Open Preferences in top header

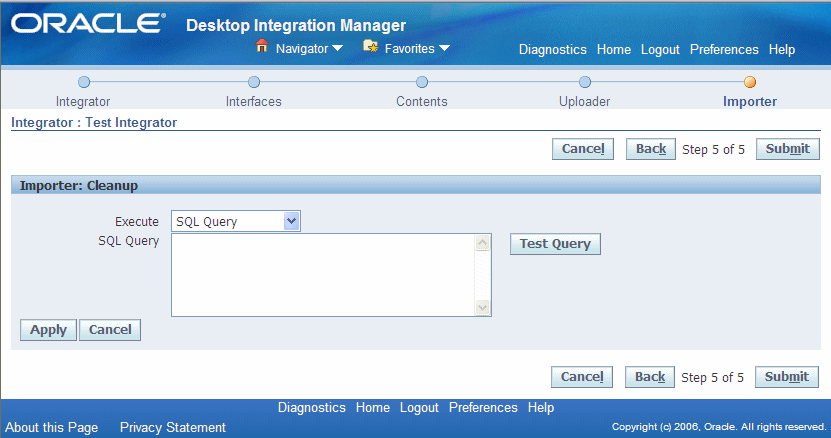click(x=724, y=49)
